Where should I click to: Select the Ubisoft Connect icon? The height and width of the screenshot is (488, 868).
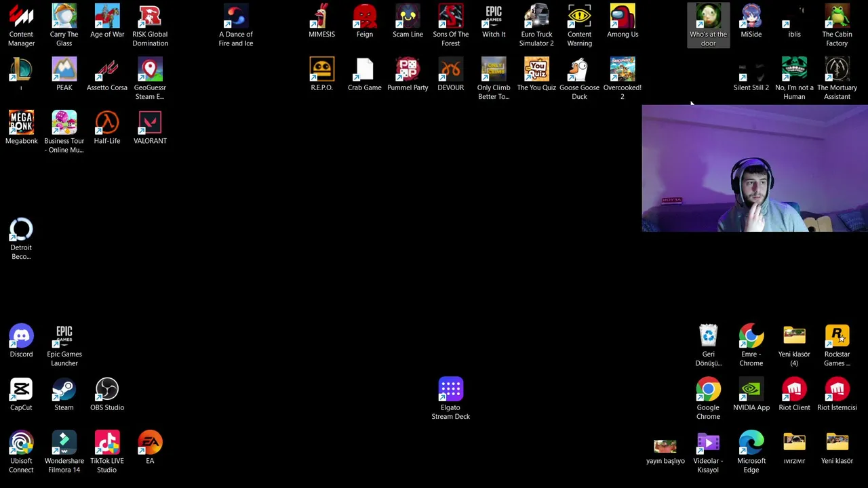(x=21, y=452)
